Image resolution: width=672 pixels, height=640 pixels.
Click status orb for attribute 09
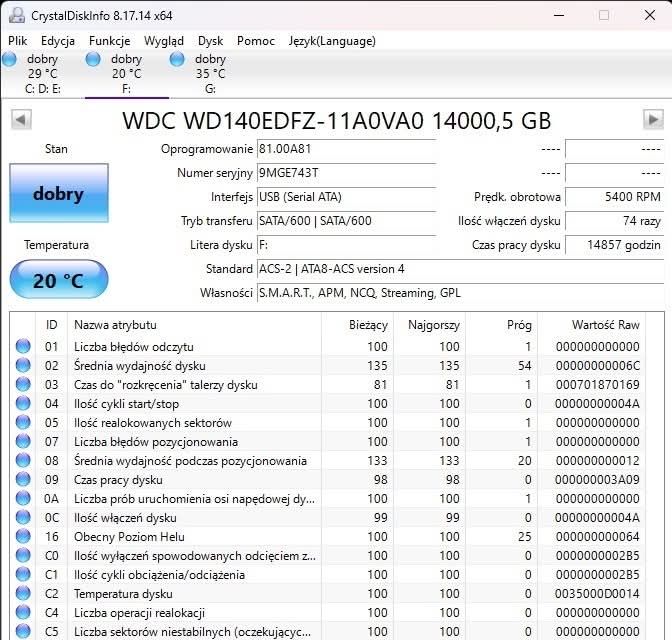pos(23,479)
